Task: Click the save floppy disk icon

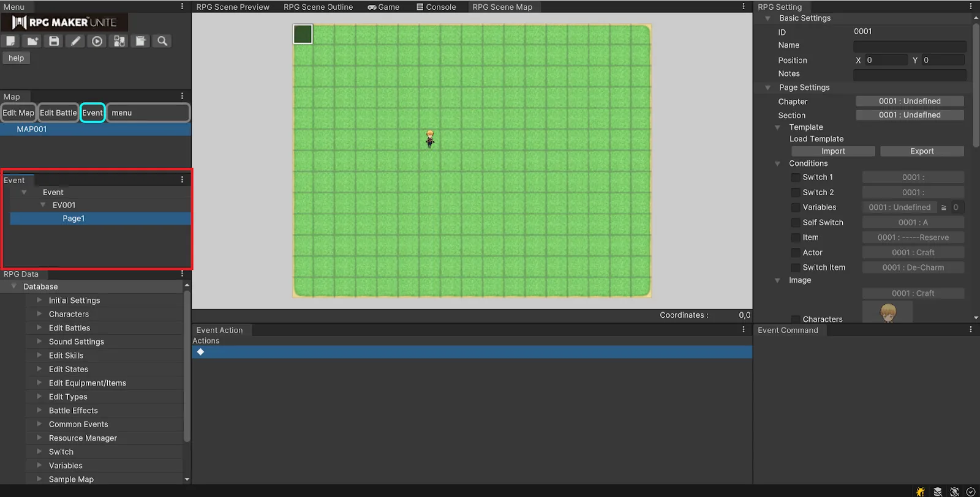Action: coord(54,41)
